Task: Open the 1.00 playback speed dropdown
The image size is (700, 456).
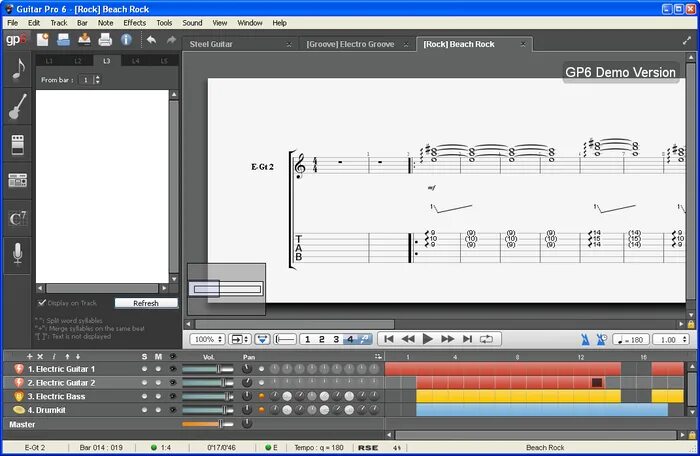Action: click(672, 339)
